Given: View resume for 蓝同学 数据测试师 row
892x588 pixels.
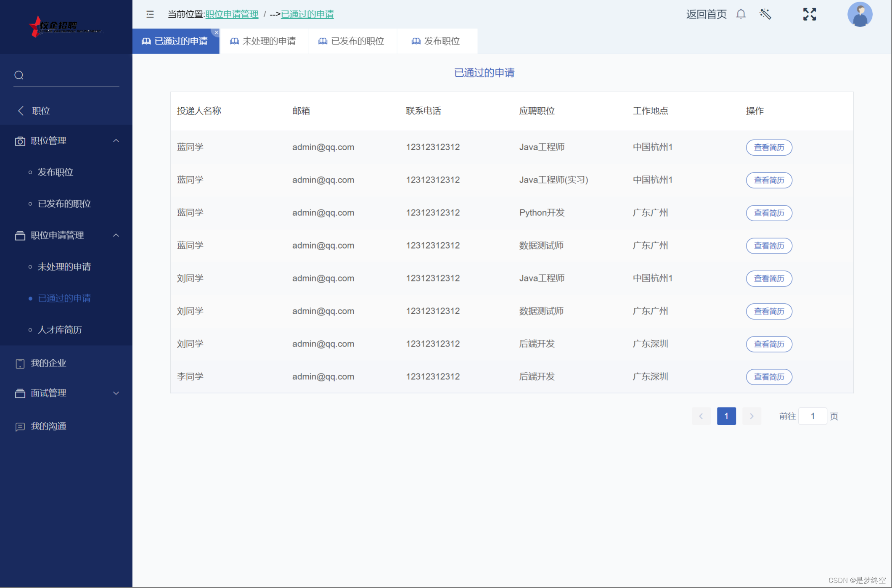Looking at the screenshot, I should point(769,246).
